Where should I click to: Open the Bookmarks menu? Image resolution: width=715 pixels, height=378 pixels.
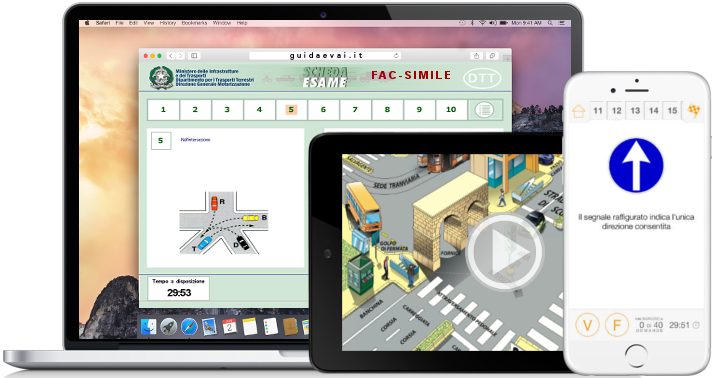click(x=194, y=23)
